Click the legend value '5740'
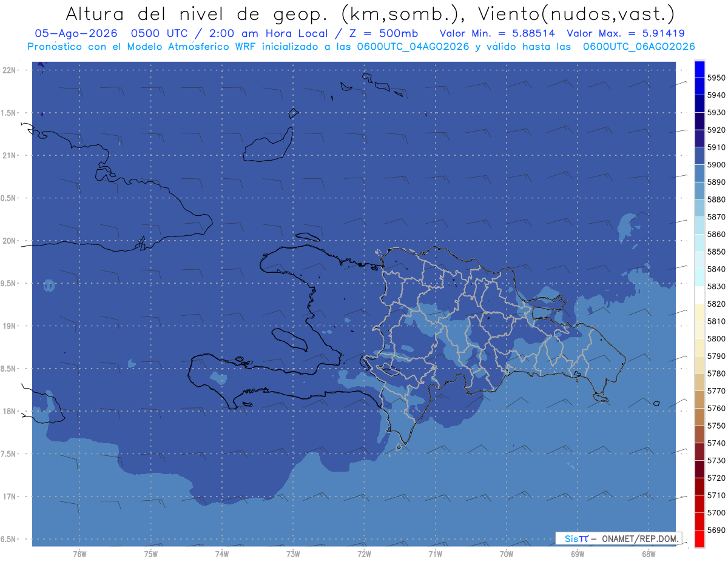The image size is (728, 562). [716, 443]
